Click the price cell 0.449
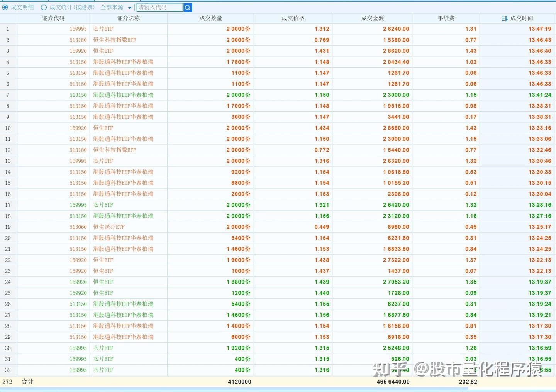This screenshot has width=556, height=392. 322,227
